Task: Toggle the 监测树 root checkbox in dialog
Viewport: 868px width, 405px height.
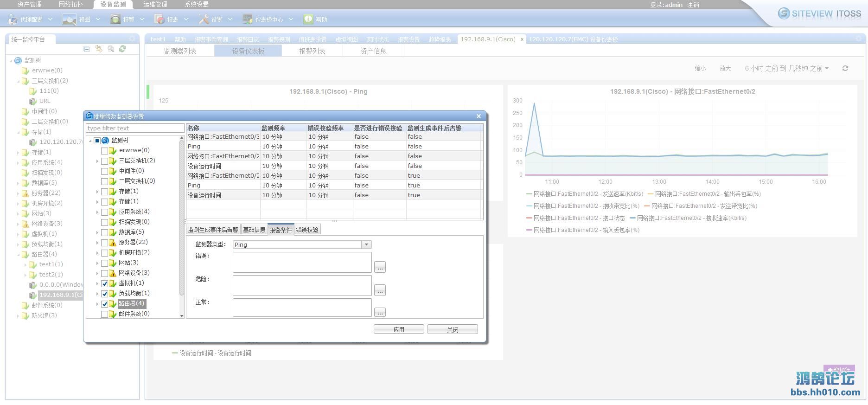Action: (x=97, y=141)
